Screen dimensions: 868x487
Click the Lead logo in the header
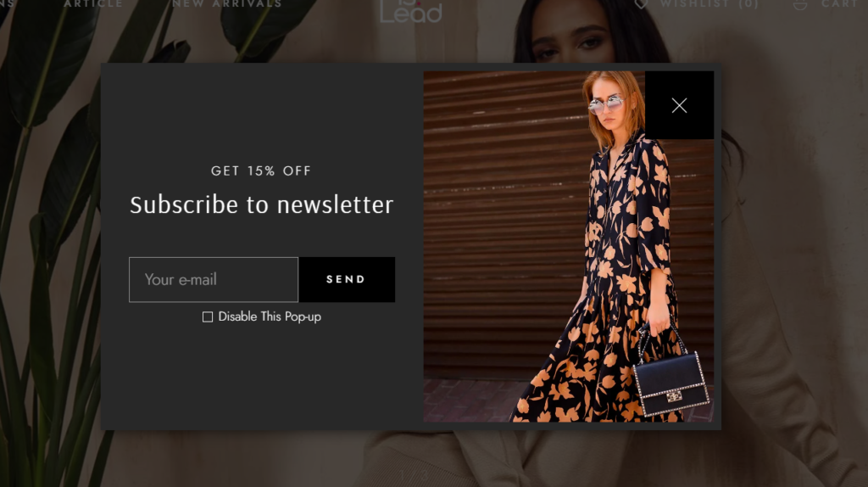tap(411, 11)
